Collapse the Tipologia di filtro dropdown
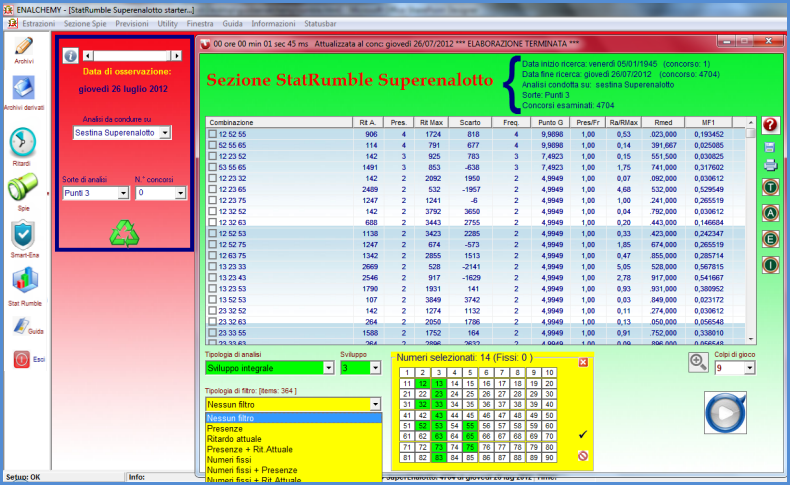This screenshot has width=790, height=485. tap(375, 404)
